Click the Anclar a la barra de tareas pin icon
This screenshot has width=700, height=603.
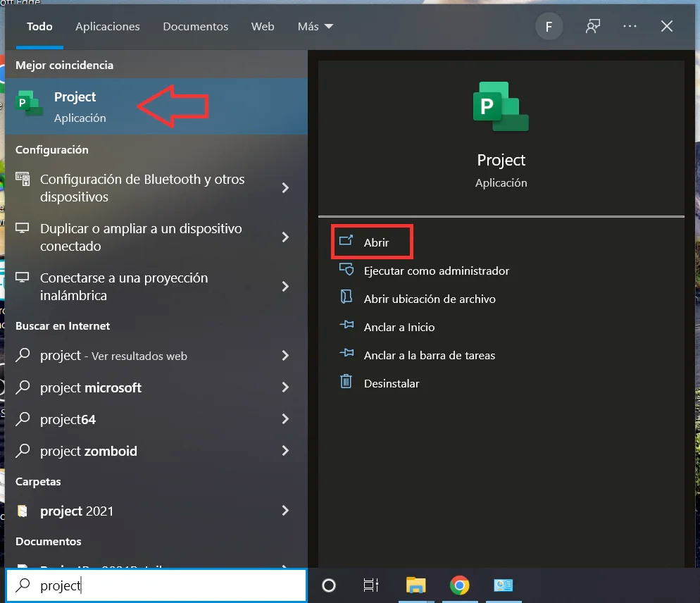click(346, 353)
